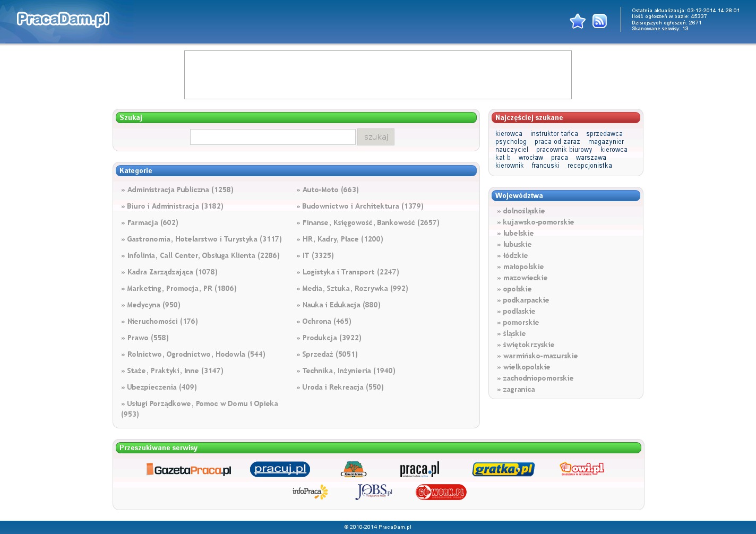756x534 pixels.
Task: Open the GoWork.pl logo
Action: (441, 492)
